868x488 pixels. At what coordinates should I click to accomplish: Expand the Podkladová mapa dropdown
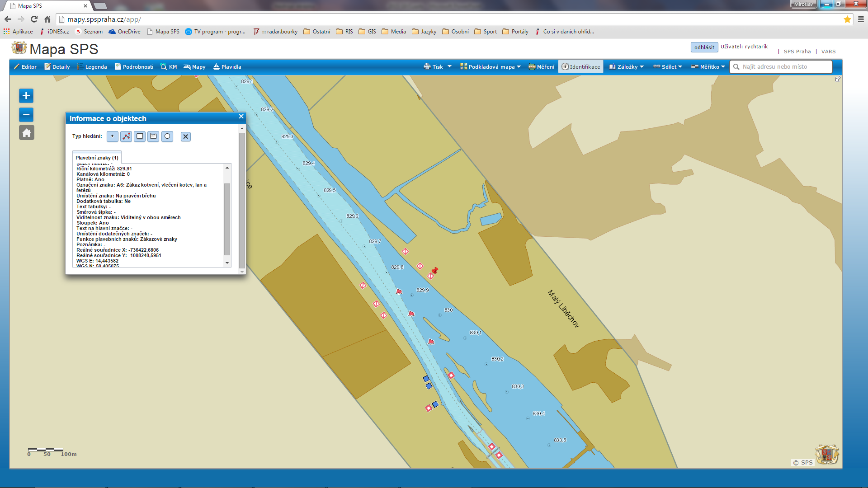(491, 67)
